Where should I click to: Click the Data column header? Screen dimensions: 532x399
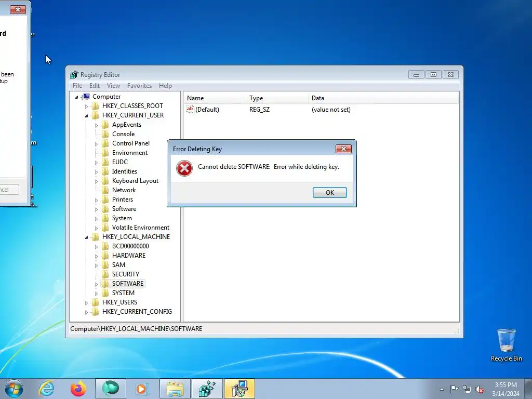[383, 98]
